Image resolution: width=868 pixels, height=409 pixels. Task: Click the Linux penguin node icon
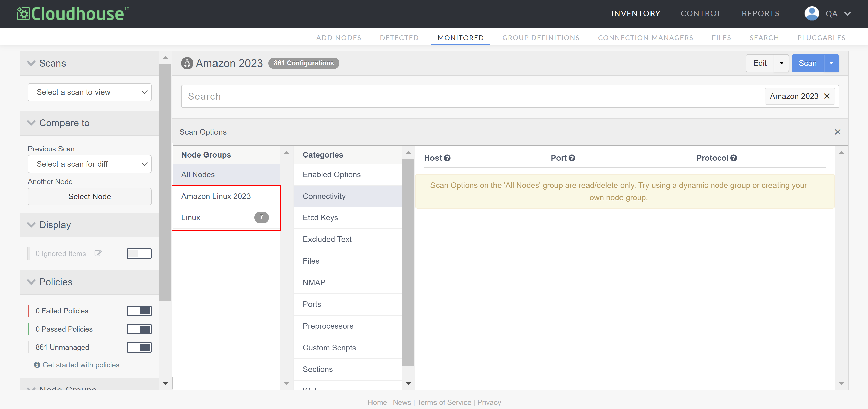tap(187, 63)
